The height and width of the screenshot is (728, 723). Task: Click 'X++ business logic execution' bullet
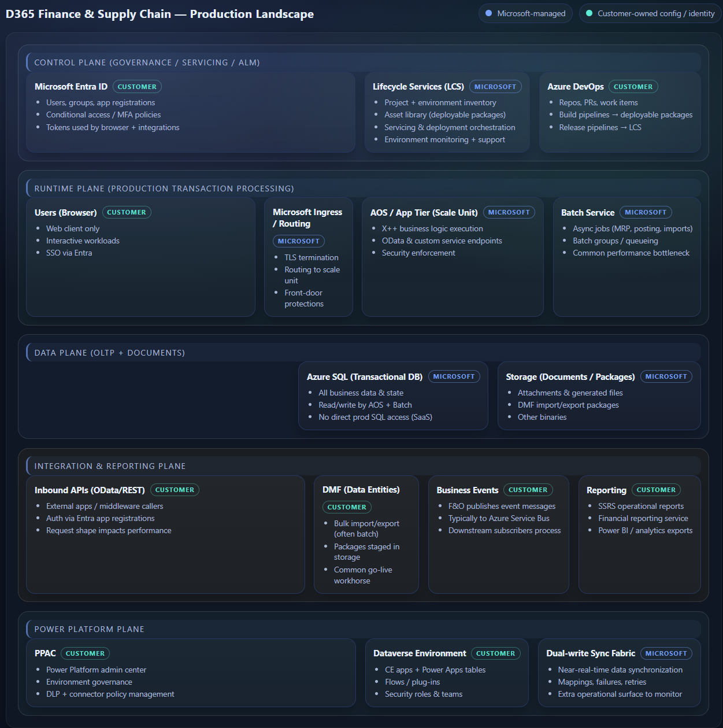tap(432, 229)
